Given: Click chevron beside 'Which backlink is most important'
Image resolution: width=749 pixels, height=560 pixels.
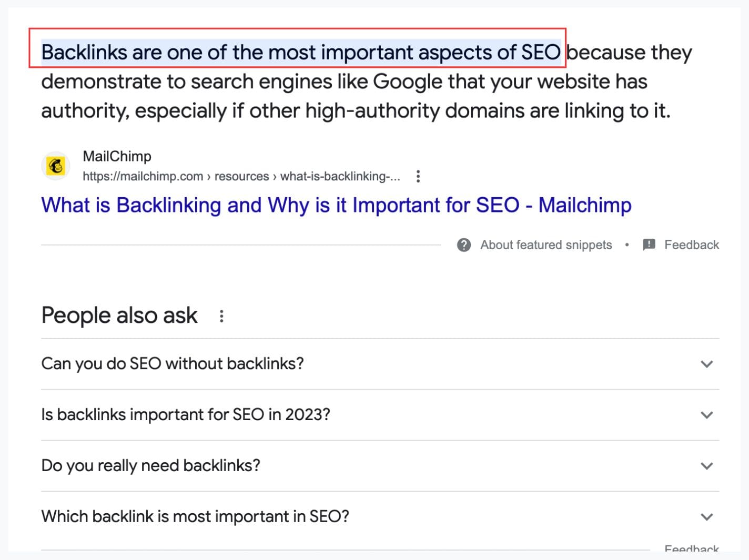Looking at the screenshot, I should (706, 517).
